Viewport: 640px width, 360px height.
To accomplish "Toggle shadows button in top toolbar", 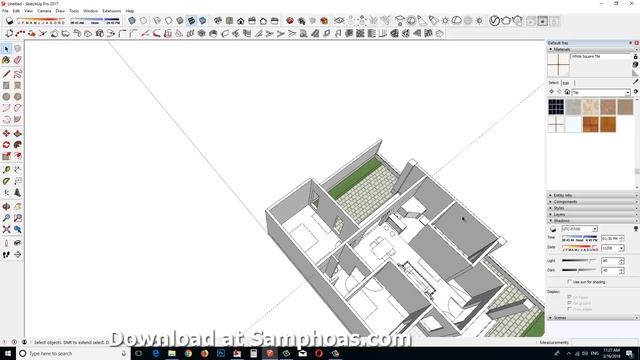I will click(9, 20).
